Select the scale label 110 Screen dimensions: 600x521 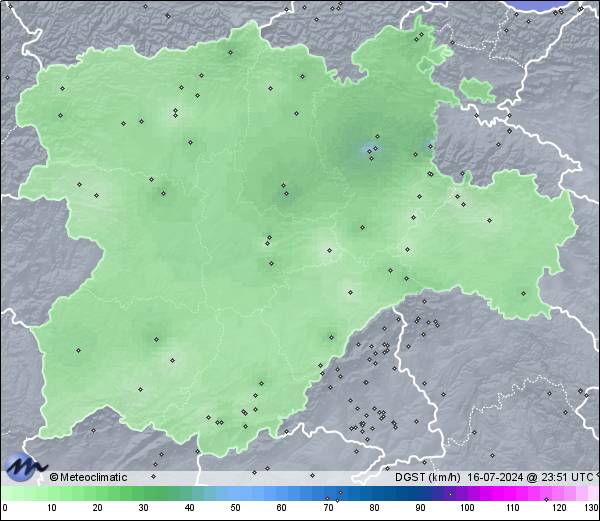click(x=513, y=508)
